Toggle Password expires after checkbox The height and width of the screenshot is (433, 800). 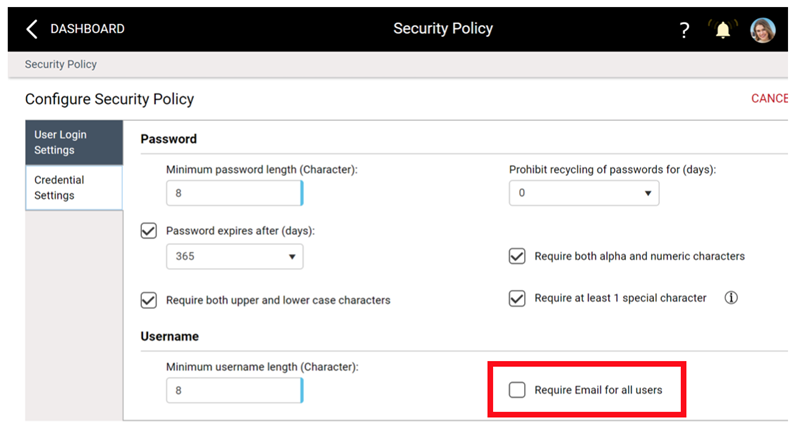pyautogui.click(x=148, y=231)
